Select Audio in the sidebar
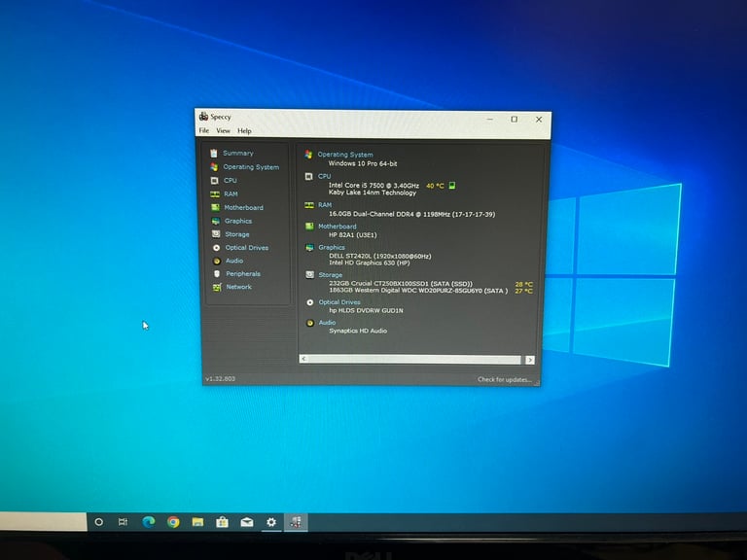Screen dimensions: 747x560 234,261
